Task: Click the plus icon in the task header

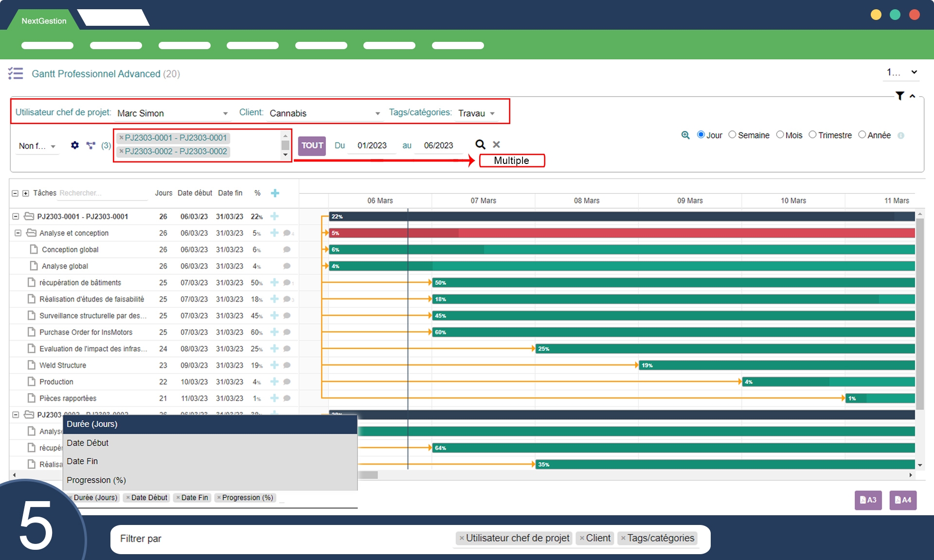Action: coord(275,193)
